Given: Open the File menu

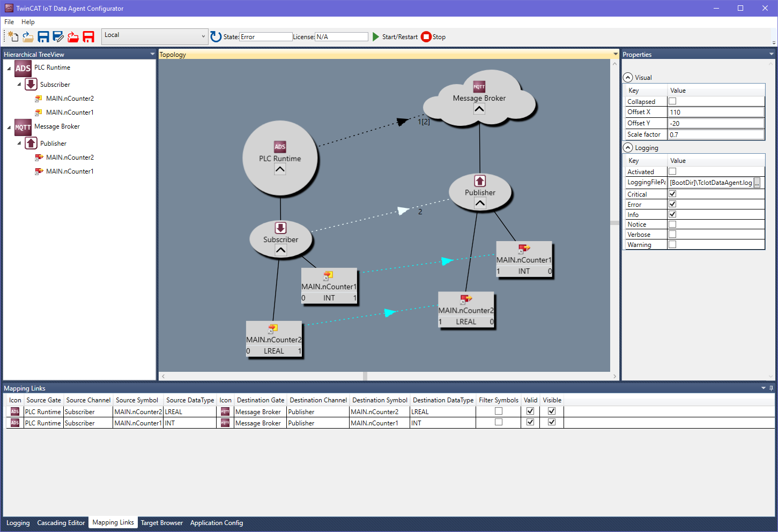Looking at the screenshot, I should (9, 22).
